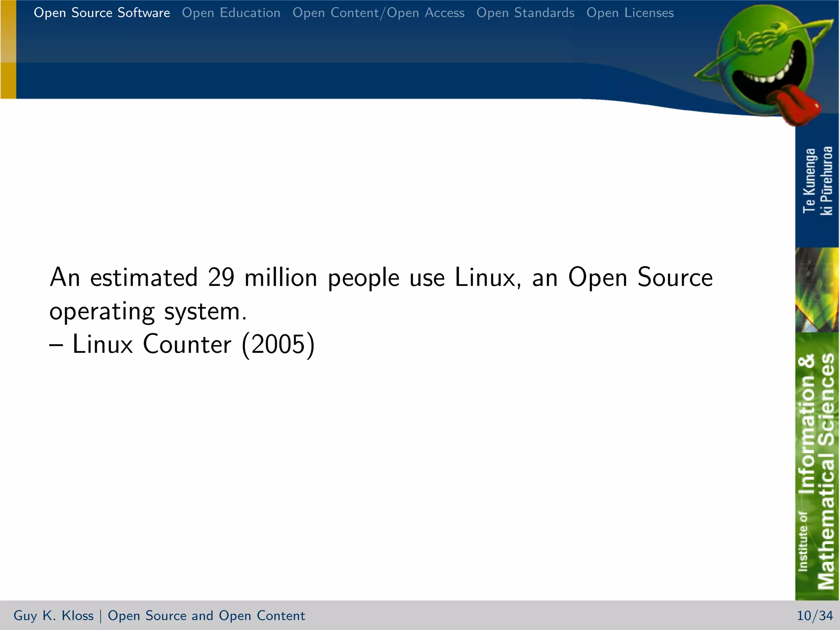This screenshot has height=630, width=840.
Task: Open the Open Source Software section
Action: point(102,13)
